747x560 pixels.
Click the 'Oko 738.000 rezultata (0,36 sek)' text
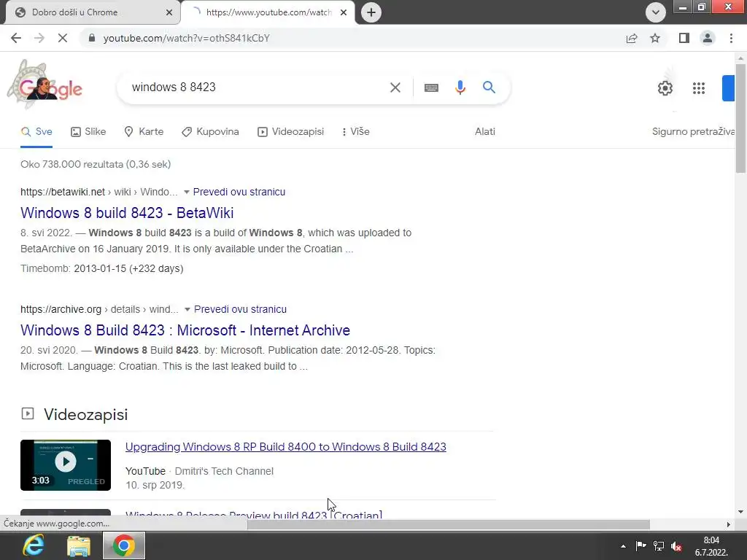click(96, 164)
